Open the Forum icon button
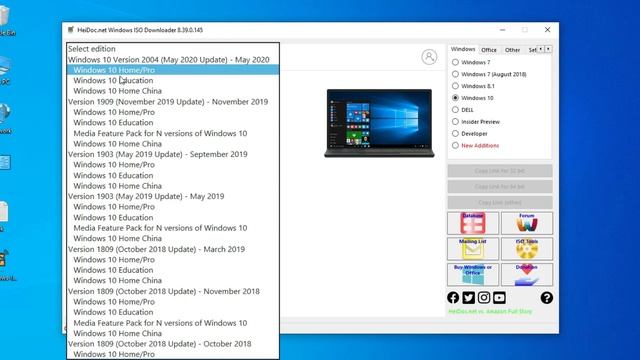Viewport: 640px width, 360px height. click(x=527, y=223)
